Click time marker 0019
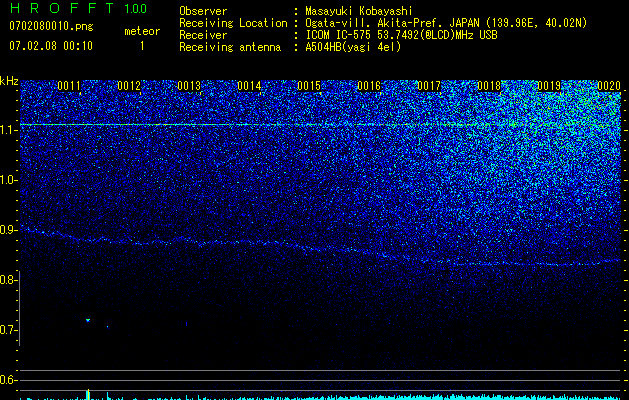Viewport: 629px width, 400px height. tap(549, 86)
